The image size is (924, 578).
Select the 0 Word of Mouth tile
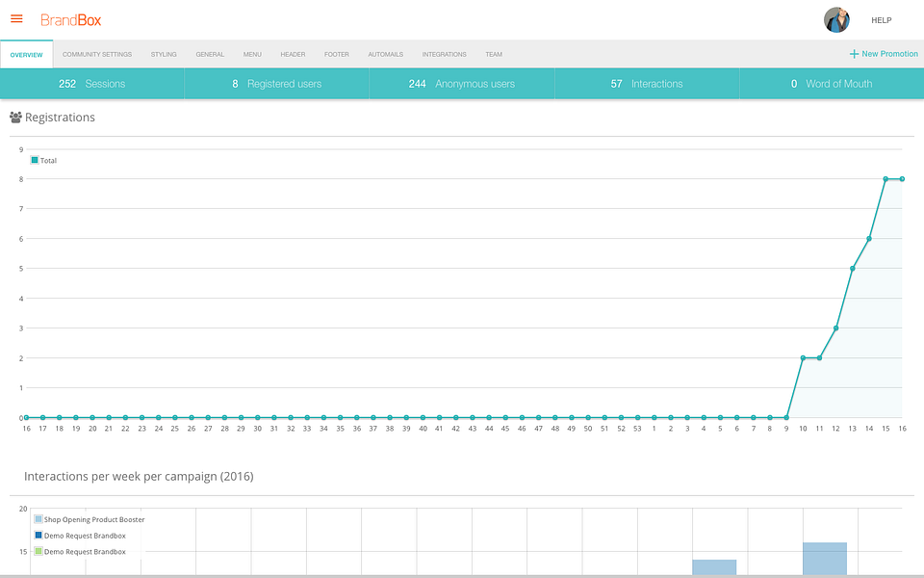pos(832,84)
